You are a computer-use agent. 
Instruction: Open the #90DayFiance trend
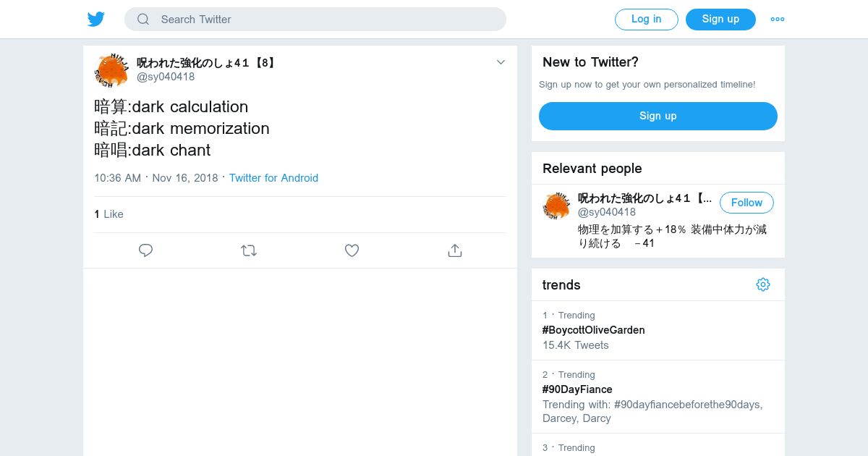[x=577, y=389]
